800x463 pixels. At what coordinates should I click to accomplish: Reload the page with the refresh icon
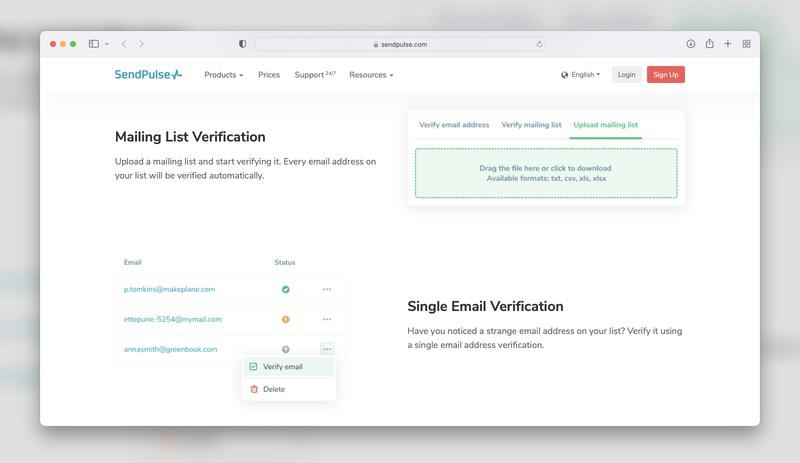[x=539, y=44]
